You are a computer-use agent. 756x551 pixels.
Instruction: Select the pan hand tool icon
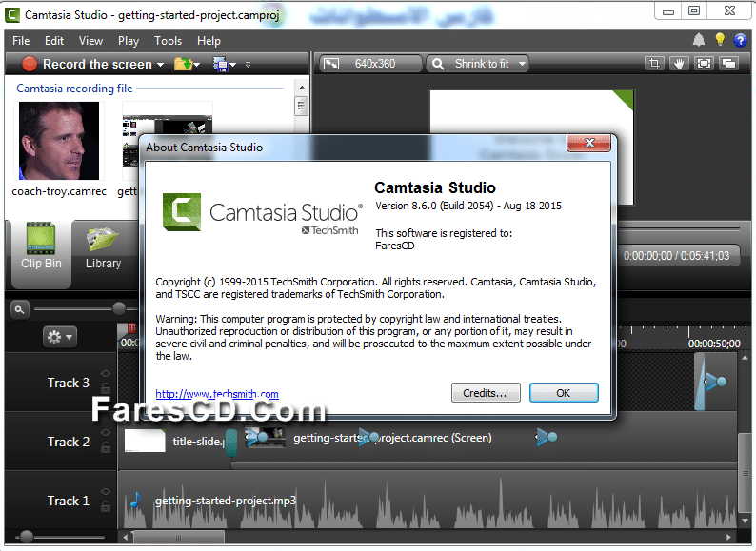[679, 63]
